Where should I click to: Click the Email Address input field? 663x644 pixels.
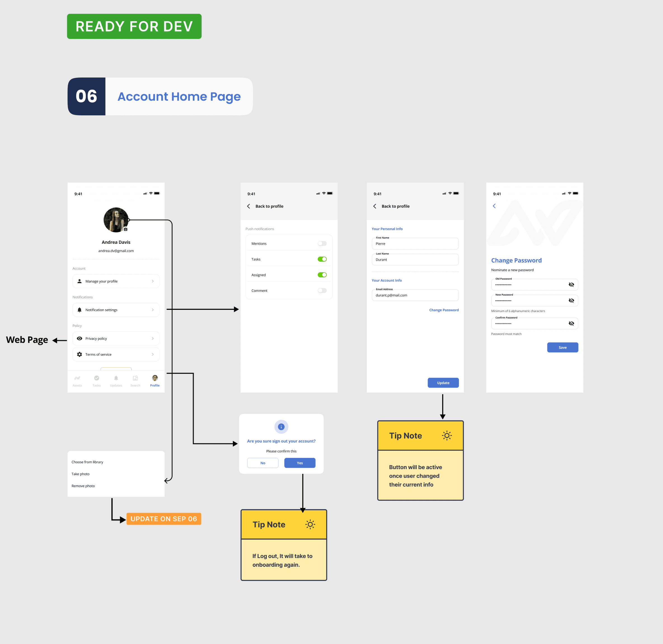tap(415, 295)
